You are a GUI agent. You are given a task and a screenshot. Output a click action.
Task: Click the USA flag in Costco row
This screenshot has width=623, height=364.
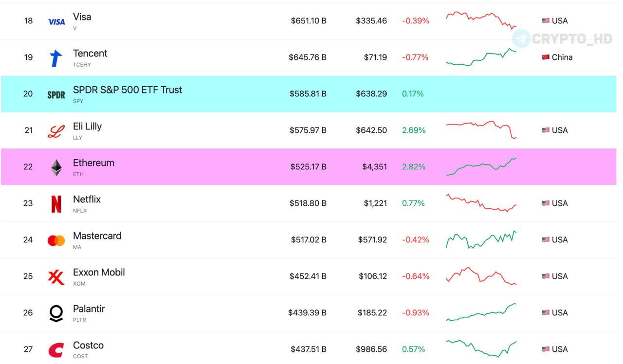[546, 349]
